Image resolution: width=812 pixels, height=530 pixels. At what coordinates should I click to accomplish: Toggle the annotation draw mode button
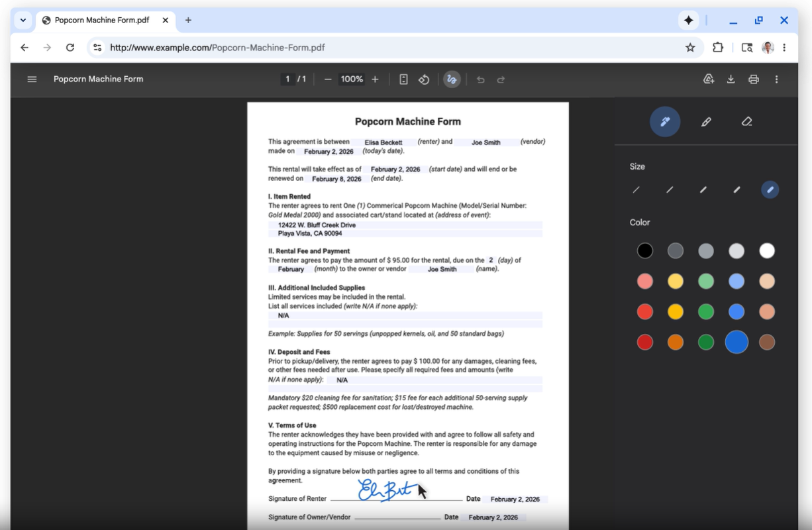[452, 79]
